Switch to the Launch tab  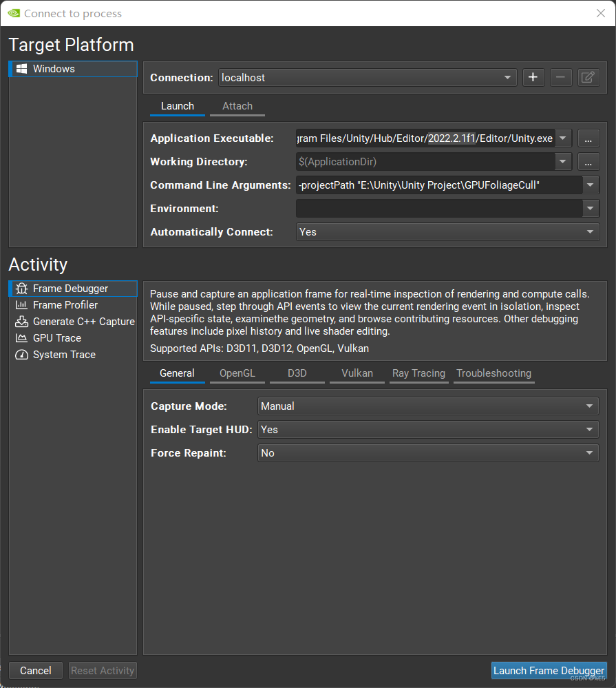[178, 106]
